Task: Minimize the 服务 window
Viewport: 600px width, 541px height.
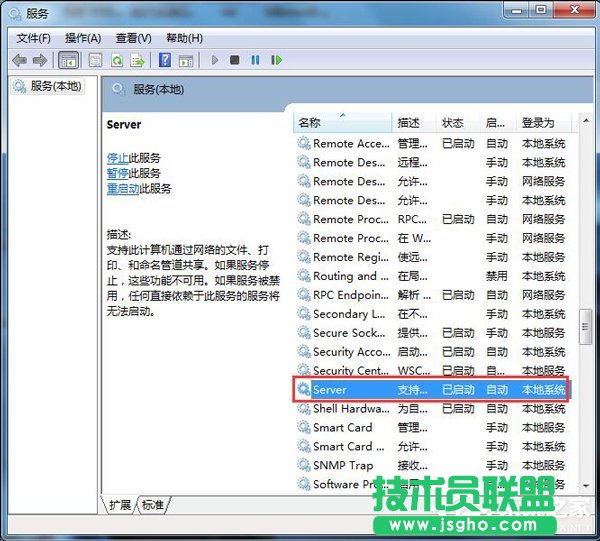Action: (517, 10)
